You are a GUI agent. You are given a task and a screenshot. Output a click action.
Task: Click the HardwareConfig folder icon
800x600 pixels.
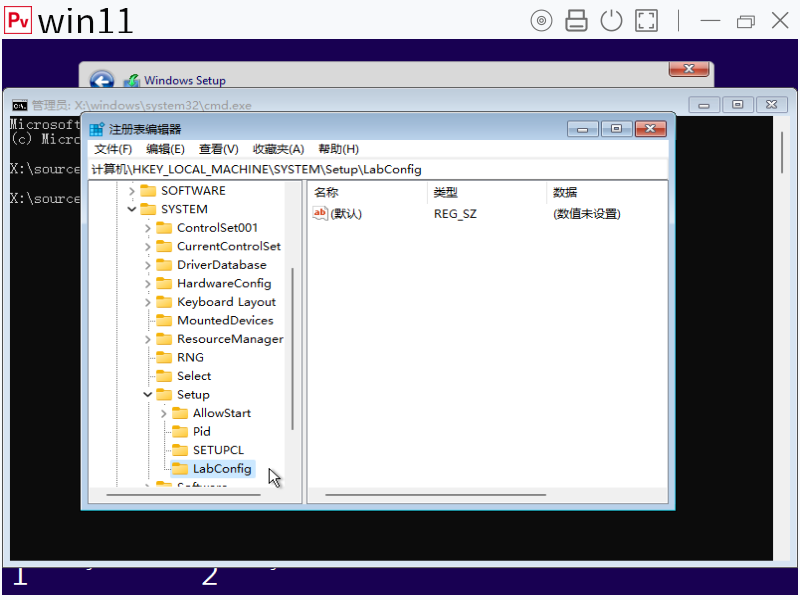click(164, 283)
